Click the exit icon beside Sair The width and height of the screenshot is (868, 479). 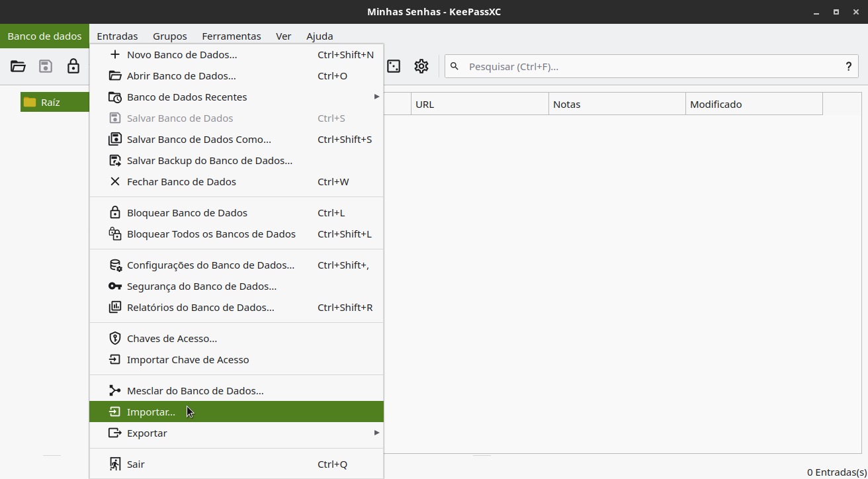[x=115, y=464]
